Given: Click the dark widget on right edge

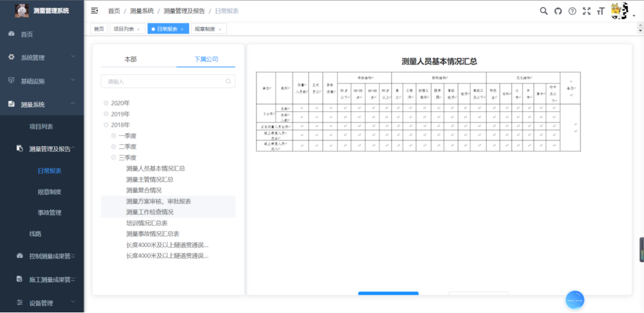Looking at the screenshot, I should pyautogui.click(x=642, y=250).
